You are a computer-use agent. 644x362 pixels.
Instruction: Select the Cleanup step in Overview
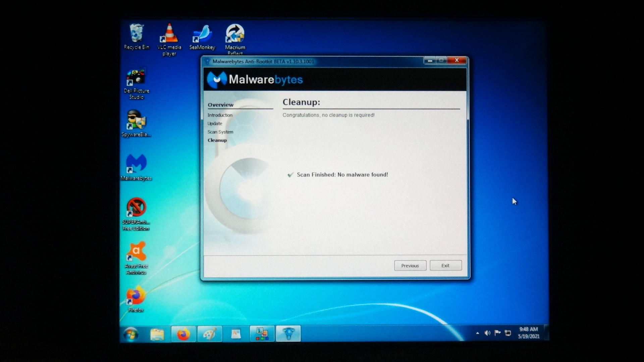click(217, 140)
